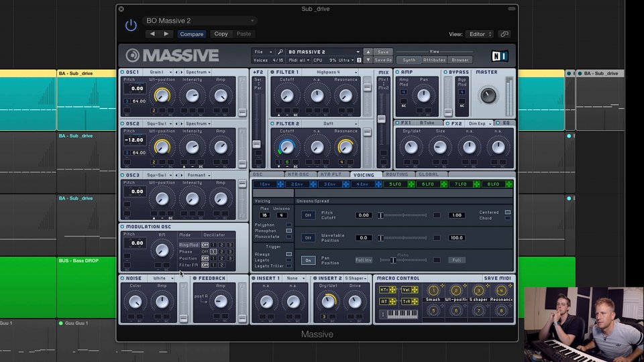Toggle the Filter 2 power button
This screenshot has width=644, height=362.
[272, 123]
